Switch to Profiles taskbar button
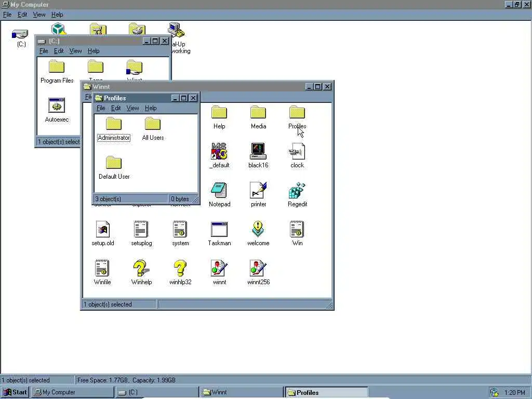The image size is (532, 399). click(326, 392)
